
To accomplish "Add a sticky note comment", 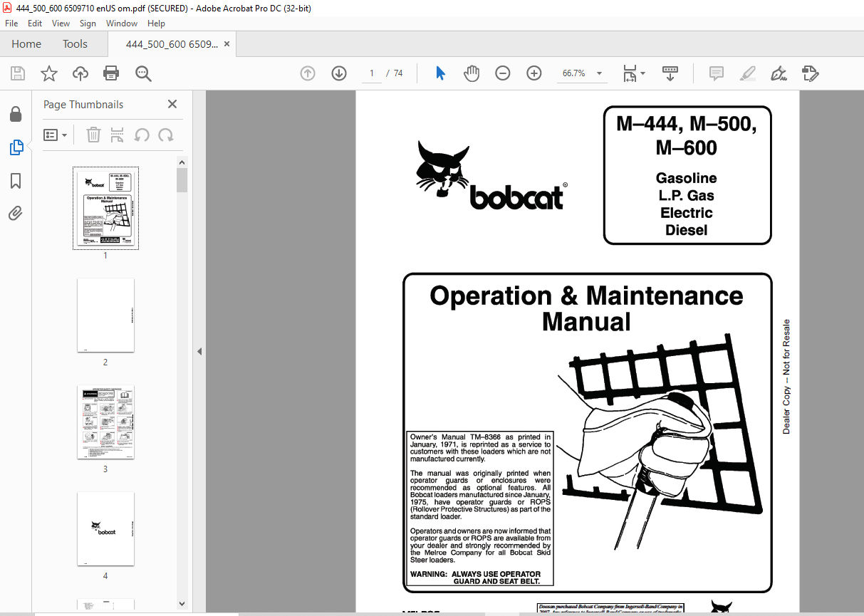I will 717,73.
